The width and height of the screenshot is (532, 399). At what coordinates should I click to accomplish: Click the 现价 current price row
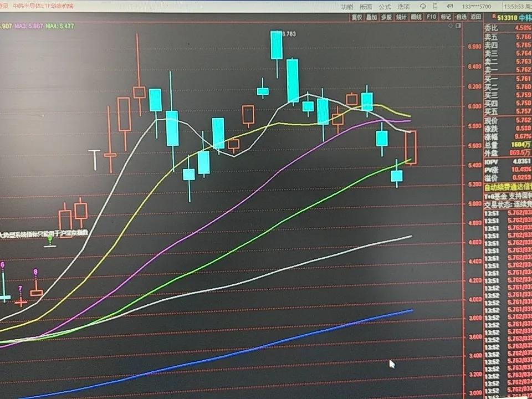click(x=508, y=120)
